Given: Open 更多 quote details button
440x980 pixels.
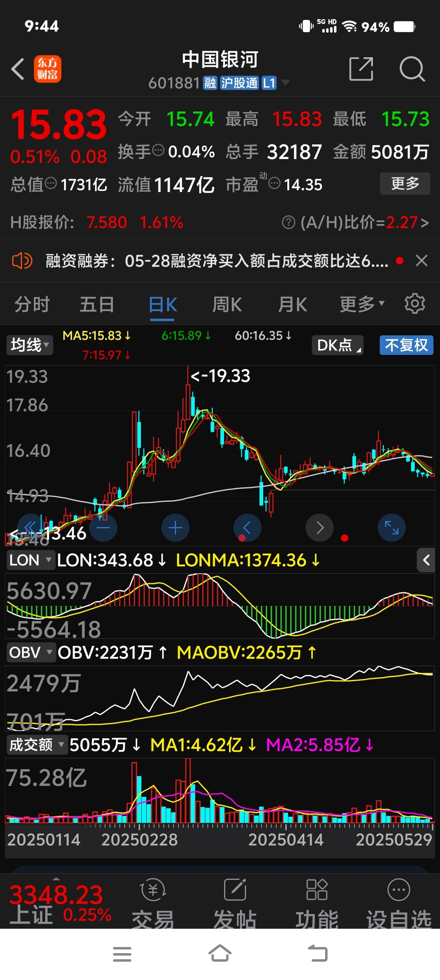Looking at the screenshot, I should coord(405,184).
